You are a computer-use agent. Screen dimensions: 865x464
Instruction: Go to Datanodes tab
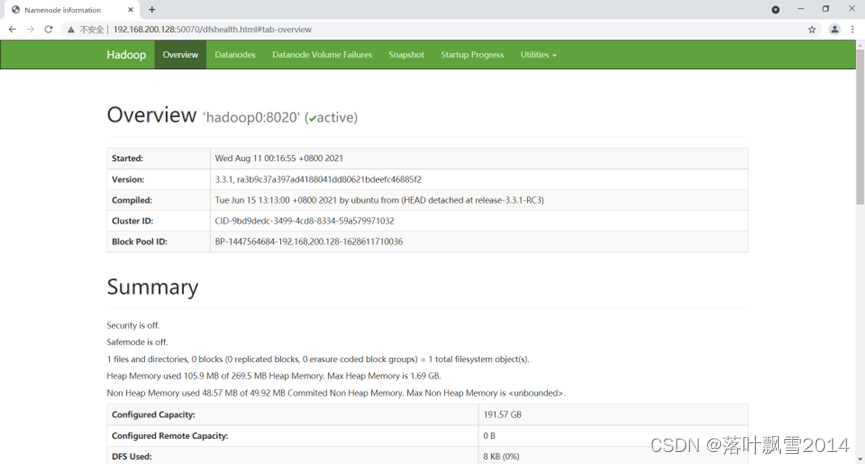[x=235, y=55]
